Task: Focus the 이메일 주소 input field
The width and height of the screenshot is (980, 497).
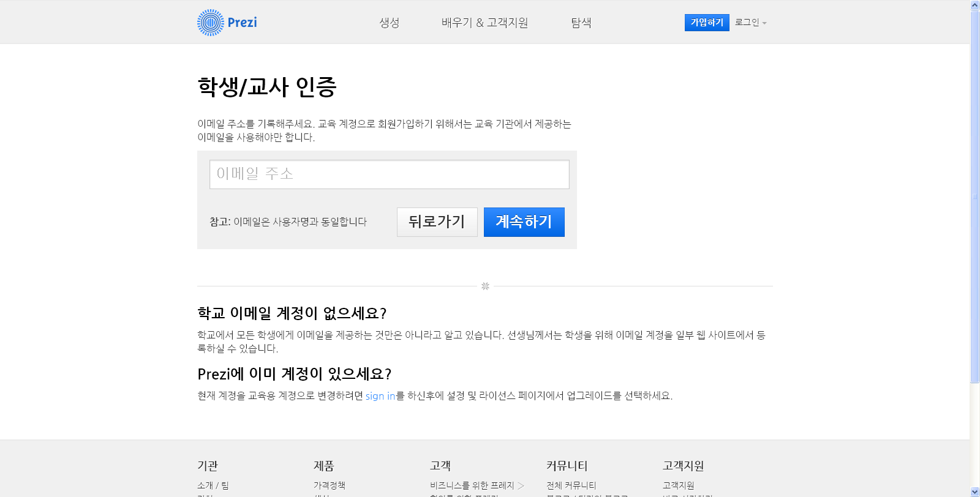Action: (390, 174)
